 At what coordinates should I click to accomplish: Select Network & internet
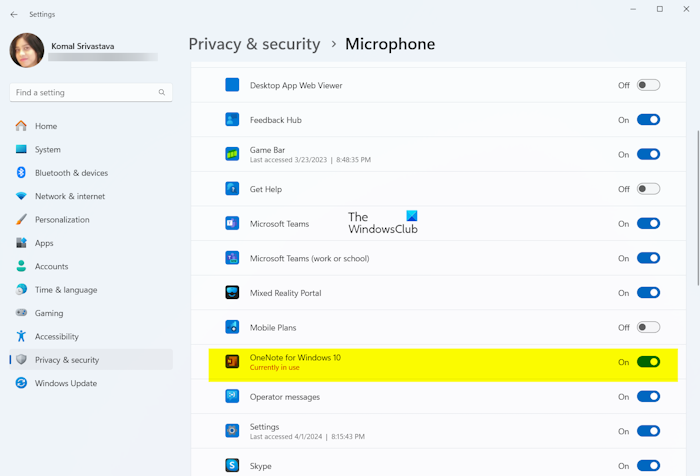(91, 196)
